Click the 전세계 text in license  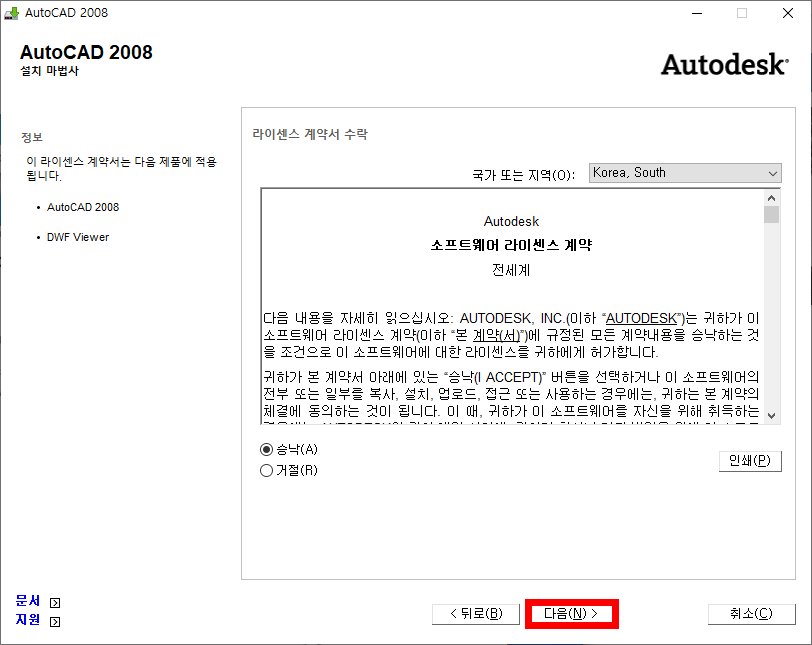click(511, 270)
